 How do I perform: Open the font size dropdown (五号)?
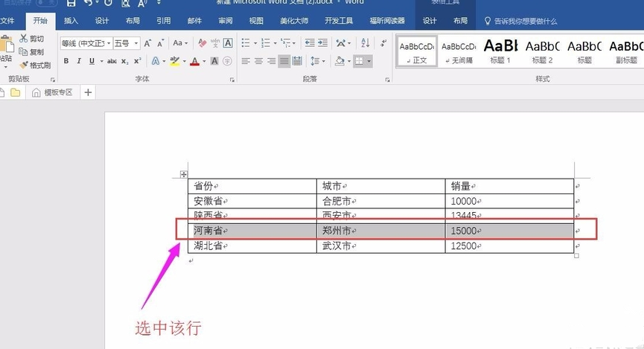[136, 43]
